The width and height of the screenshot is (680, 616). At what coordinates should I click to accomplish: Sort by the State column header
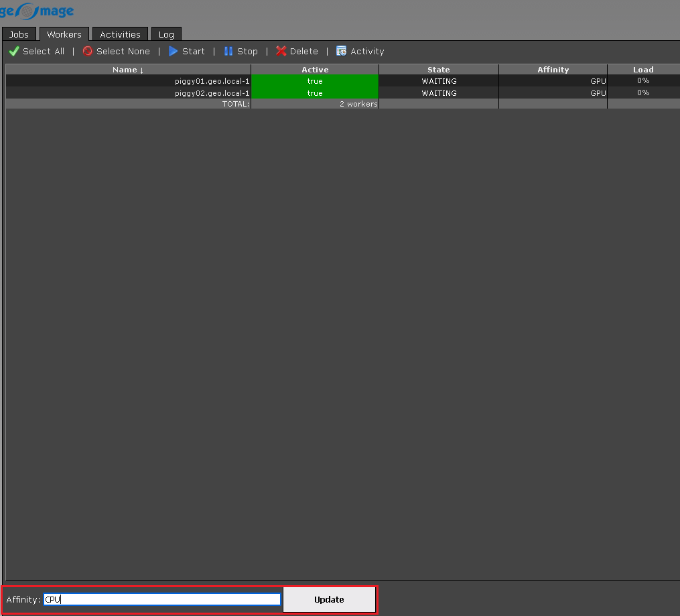(x=438, y=70)
